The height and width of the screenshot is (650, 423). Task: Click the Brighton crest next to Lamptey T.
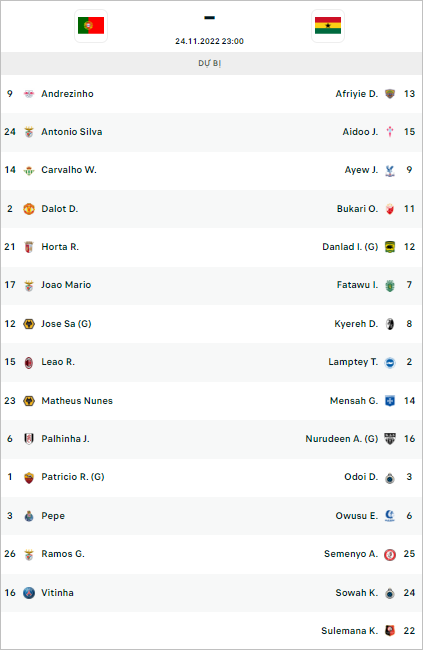[x=390, y=362]
